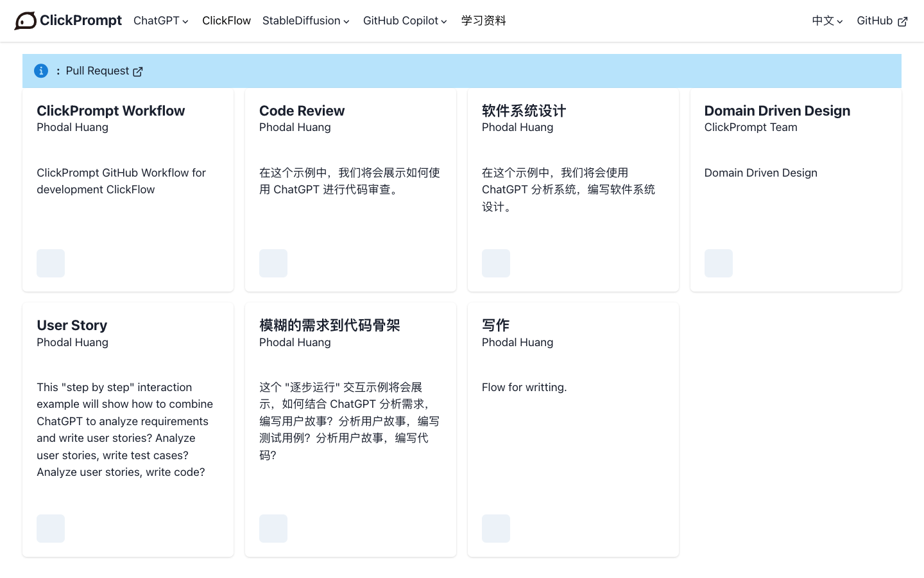
Task: Open the ChatGPT dropdown menu
Action: click(160, 21)
